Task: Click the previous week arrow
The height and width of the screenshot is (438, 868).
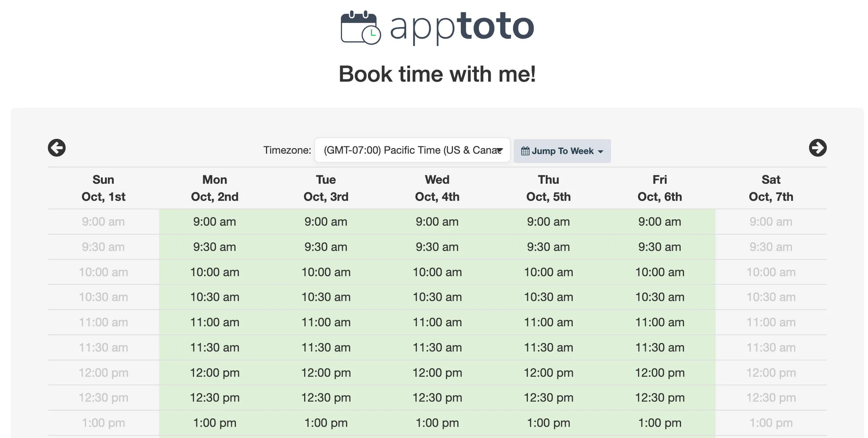Action: (57, 148)
